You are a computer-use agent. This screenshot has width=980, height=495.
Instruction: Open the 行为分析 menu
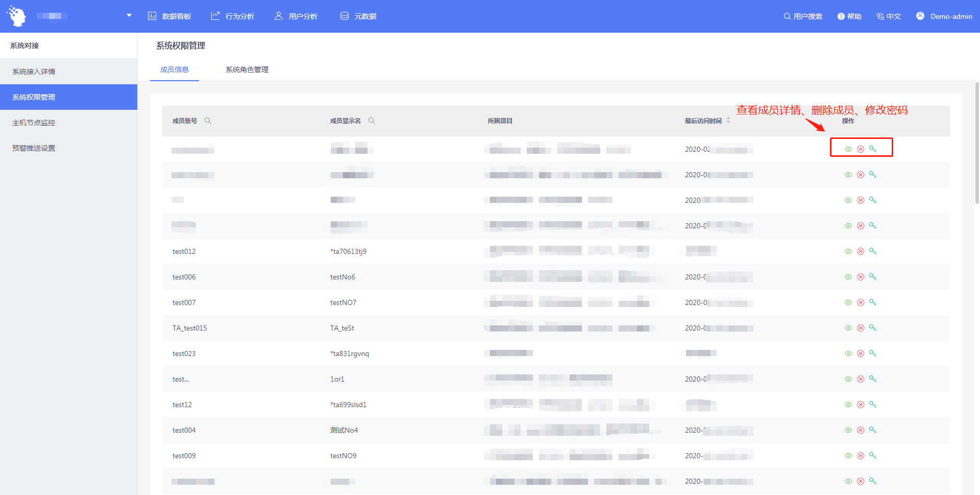coord(233,16)
